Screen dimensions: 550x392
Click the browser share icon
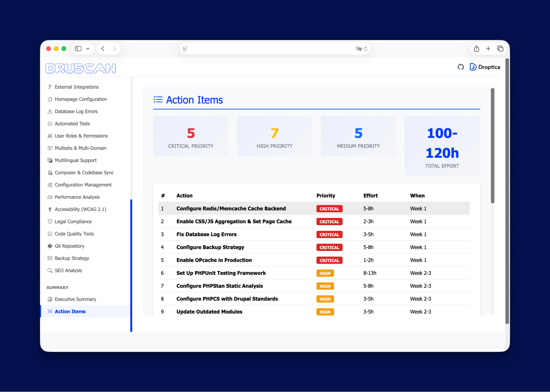coord(476,48)
